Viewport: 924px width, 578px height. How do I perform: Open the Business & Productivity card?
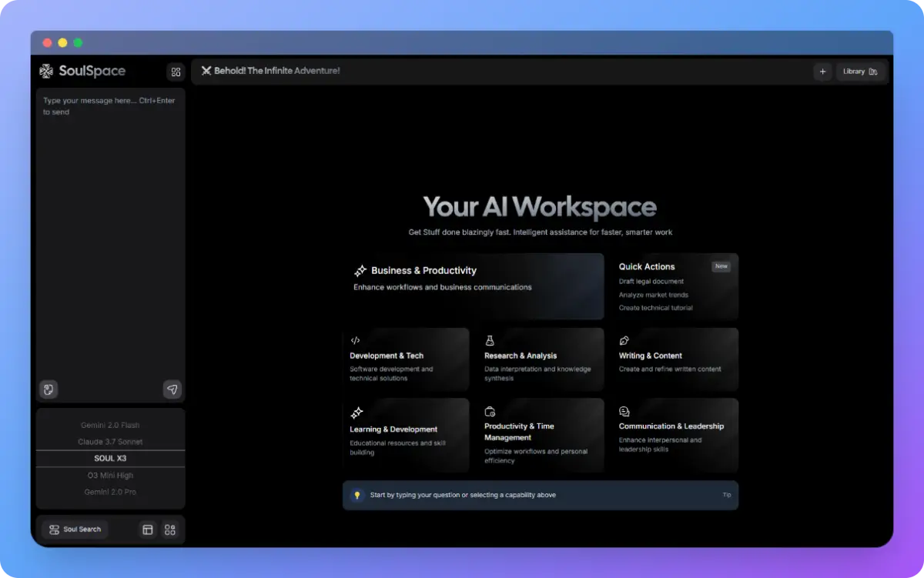pyautogui.click(x=474, y=286)
